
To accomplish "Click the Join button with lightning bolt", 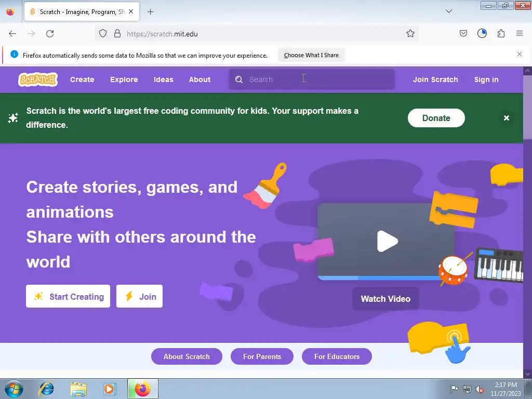I will click(139, 296).
